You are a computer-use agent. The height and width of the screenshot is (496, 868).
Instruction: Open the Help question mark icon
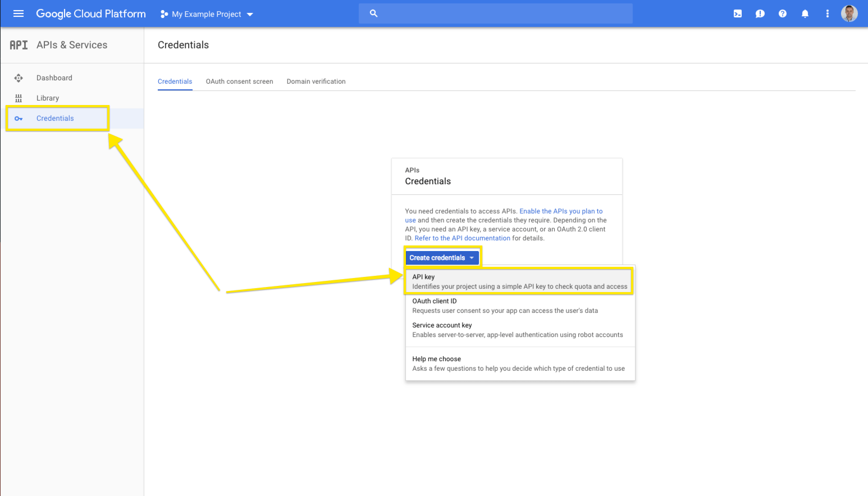tap(782, 13)
